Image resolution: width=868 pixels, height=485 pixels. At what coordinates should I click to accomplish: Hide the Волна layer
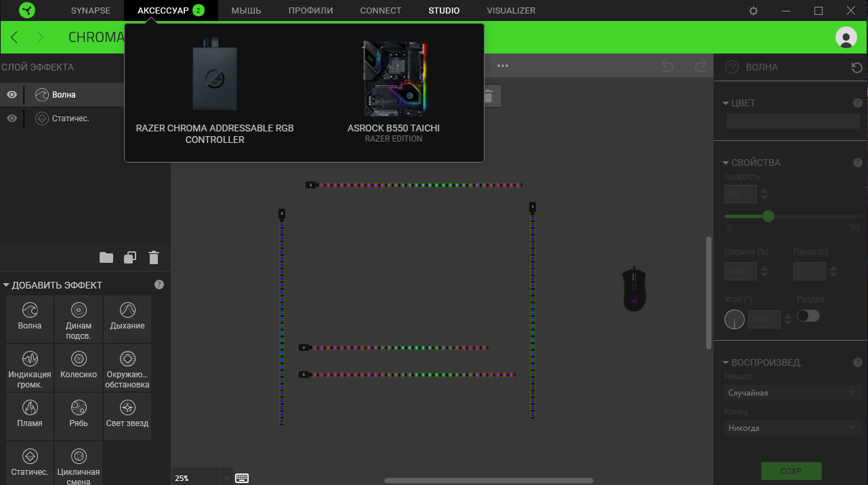tap(12, 95)
